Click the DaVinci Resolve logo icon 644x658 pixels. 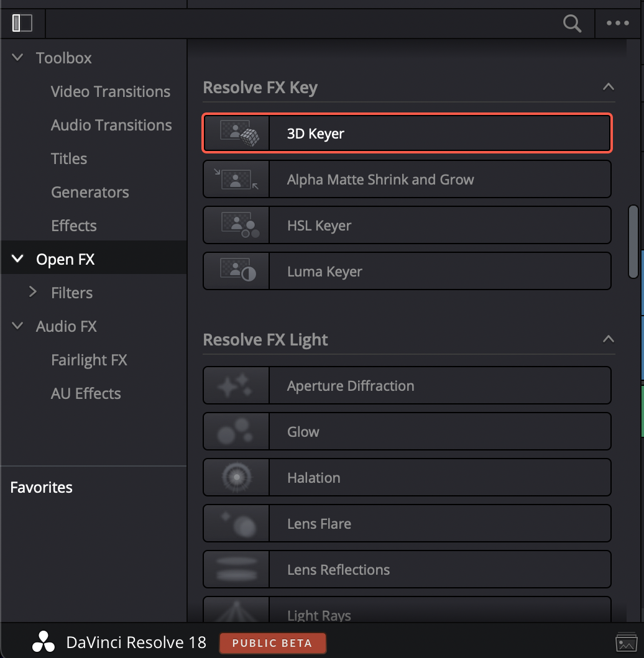click(x=44, y=642)
